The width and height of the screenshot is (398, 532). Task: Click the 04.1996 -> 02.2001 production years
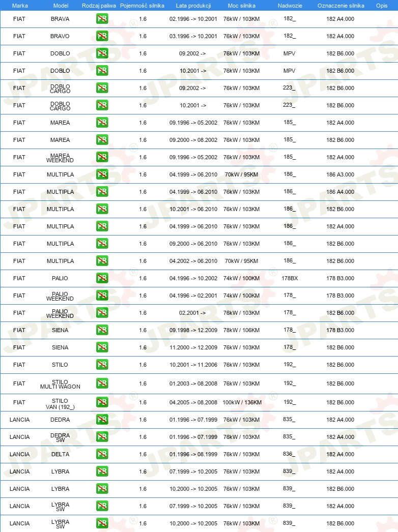click(193, 296)
